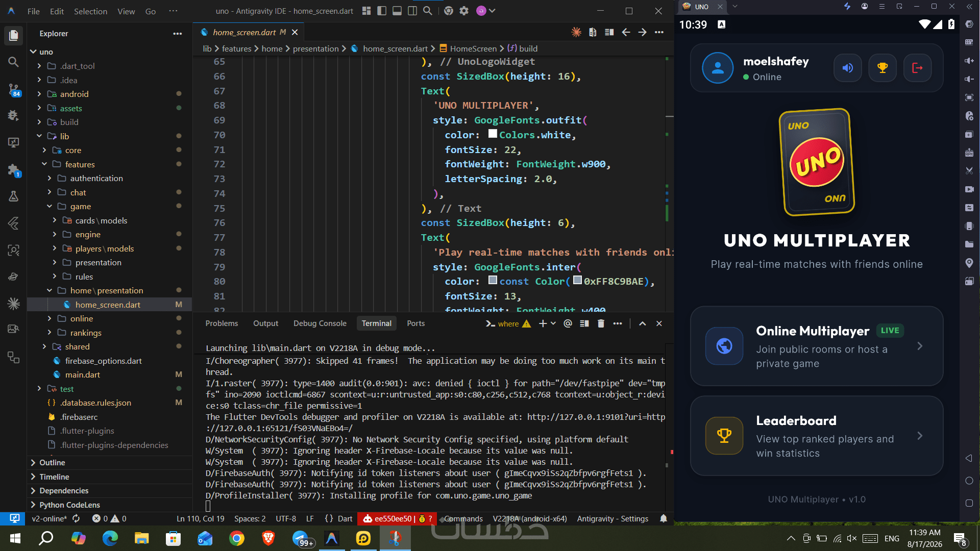Viewport: 980px width, 551px height.
Task: Select device V2218A (android-x64) in status bar
Action: 530,519
